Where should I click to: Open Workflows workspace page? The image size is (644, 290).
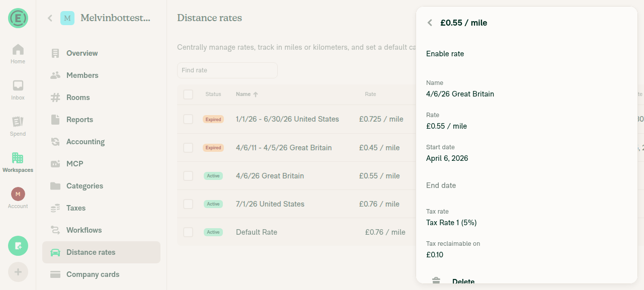[x=101, y=230]
